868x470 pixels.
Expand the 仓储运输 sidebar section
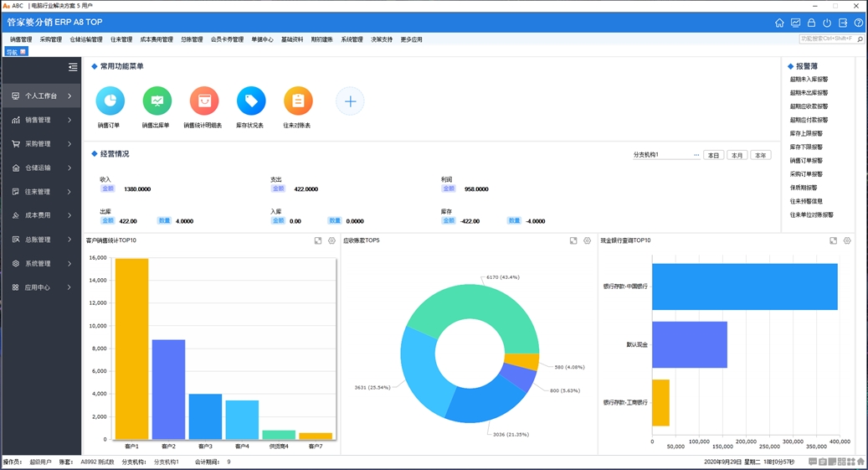40,168
